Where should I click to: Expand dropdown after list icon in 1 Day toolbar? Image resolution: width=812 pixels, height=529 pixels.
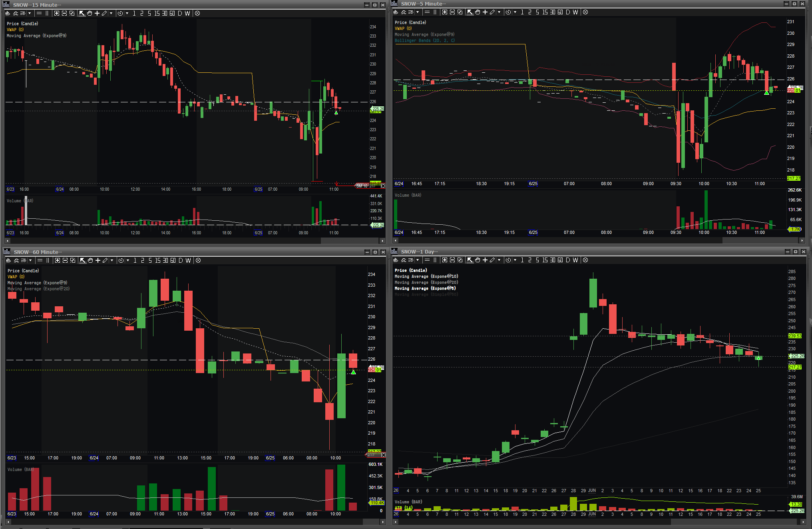418,260
